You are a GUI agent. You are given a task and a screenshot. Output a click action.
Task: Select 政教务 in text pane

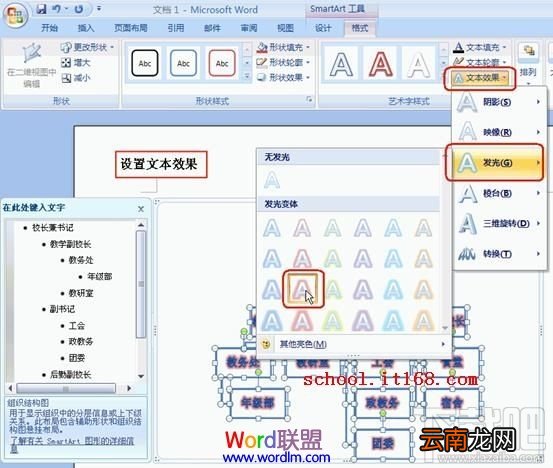pos(81,342)
